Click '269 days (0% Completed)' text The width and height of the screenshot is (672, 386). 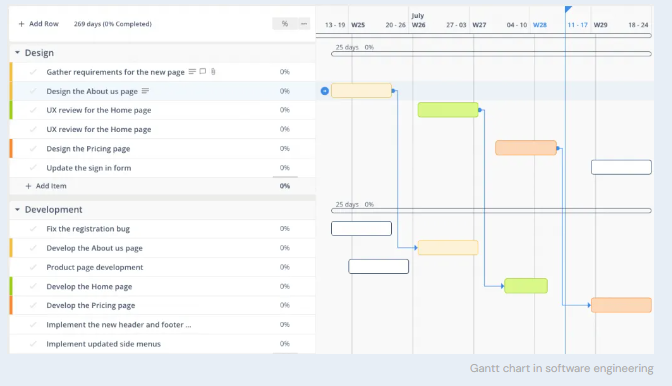coord(113,24)
